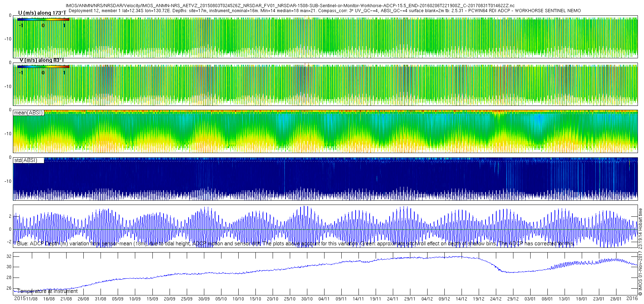Click the '05/10' date tick label
The image size is (644, 304).
[221, 299]
